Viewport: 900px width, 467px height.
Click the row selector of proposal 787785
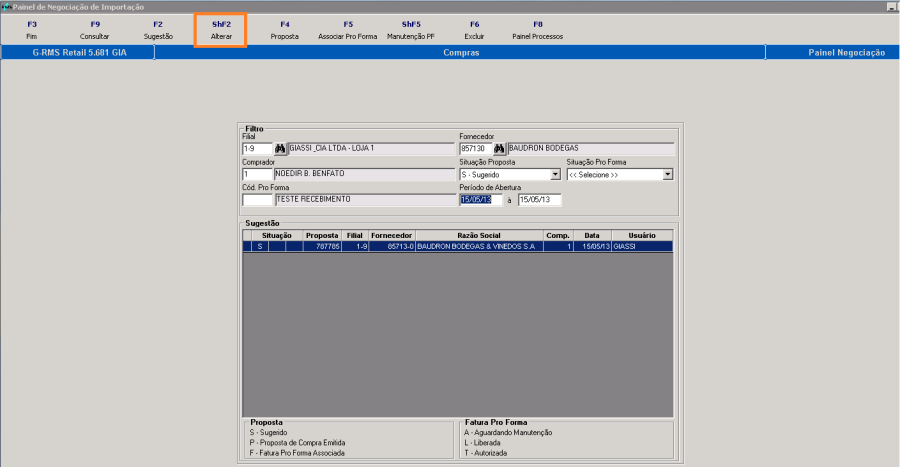247,246
